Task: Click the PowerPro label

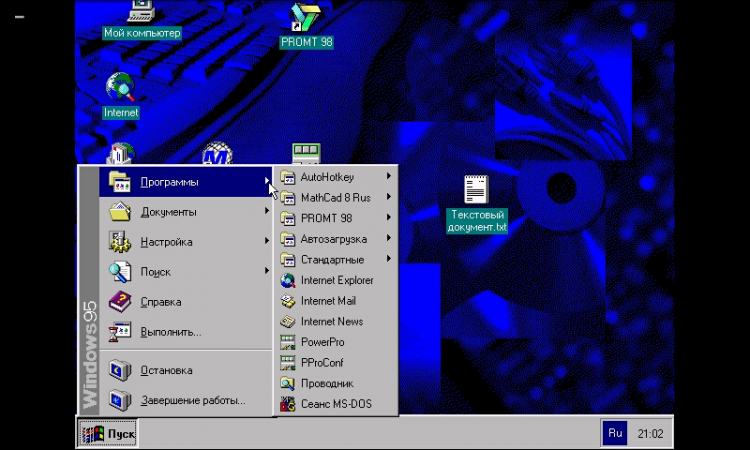Action: coord(322,342)
